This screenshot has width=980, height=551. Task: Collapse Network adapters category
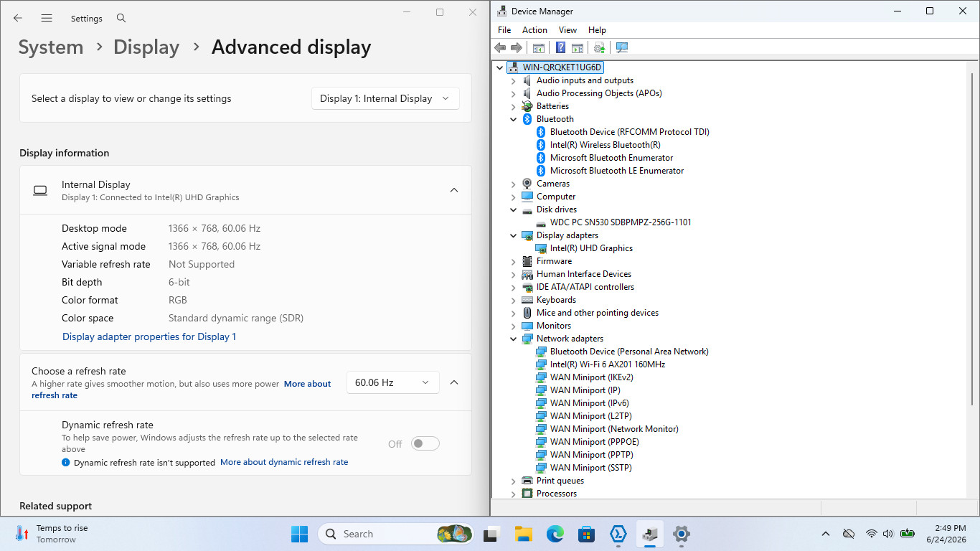pos(513,339)
